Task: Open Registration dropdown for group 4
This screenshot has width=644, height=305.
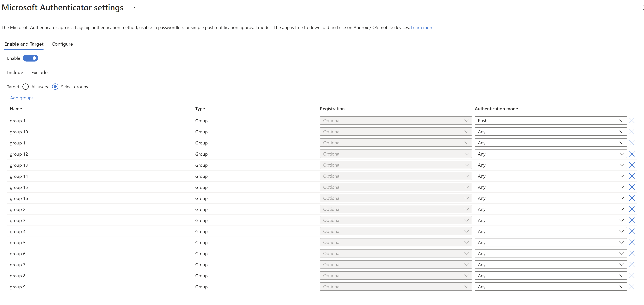Action: coord(396,231)
